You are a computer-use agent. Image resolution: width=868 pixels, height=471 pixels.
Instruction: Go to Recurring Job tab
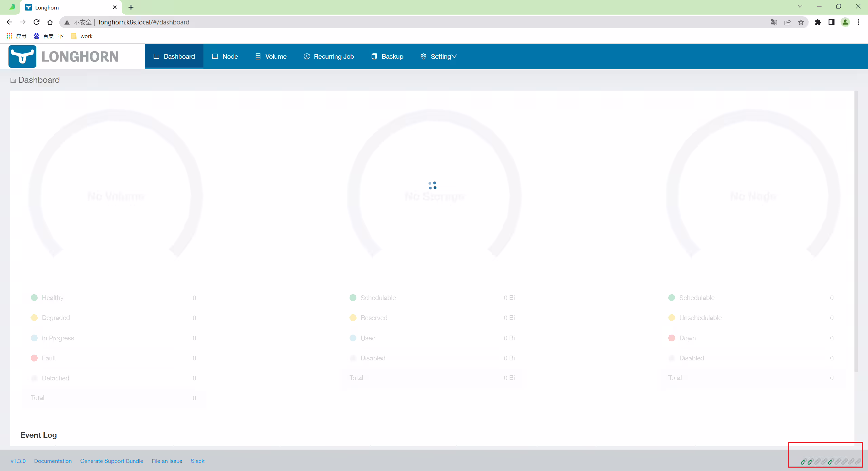[329, 56]
